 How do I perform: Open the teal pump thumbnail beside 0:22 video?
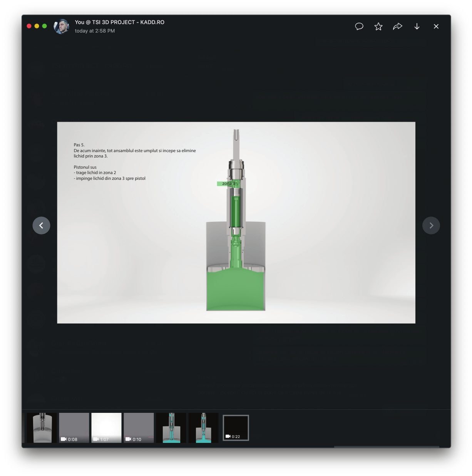pyautogui.click(x=203, y=428)
